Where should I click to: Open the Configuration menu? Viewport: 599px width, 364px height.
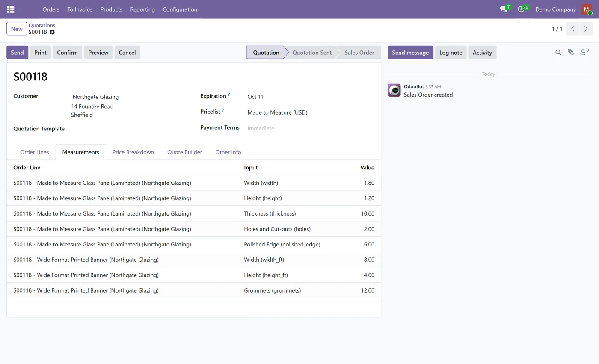point(180,9)
